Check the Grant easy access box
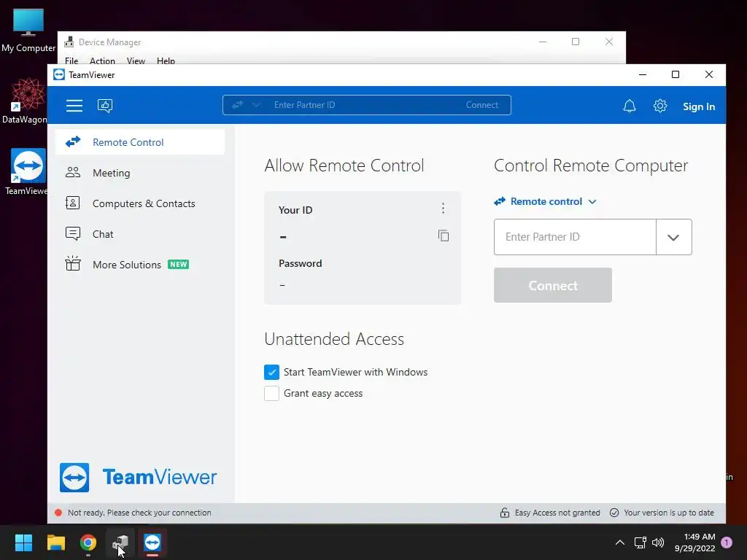The height and width of the screenshot is (560, 747). pos(271,393)
